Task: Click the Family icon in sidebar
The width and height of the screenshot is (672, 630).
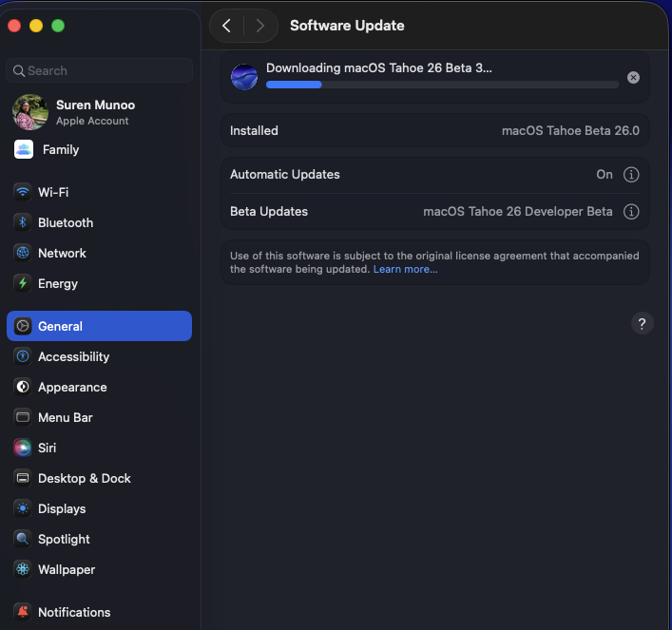Action: pos(24,149)
